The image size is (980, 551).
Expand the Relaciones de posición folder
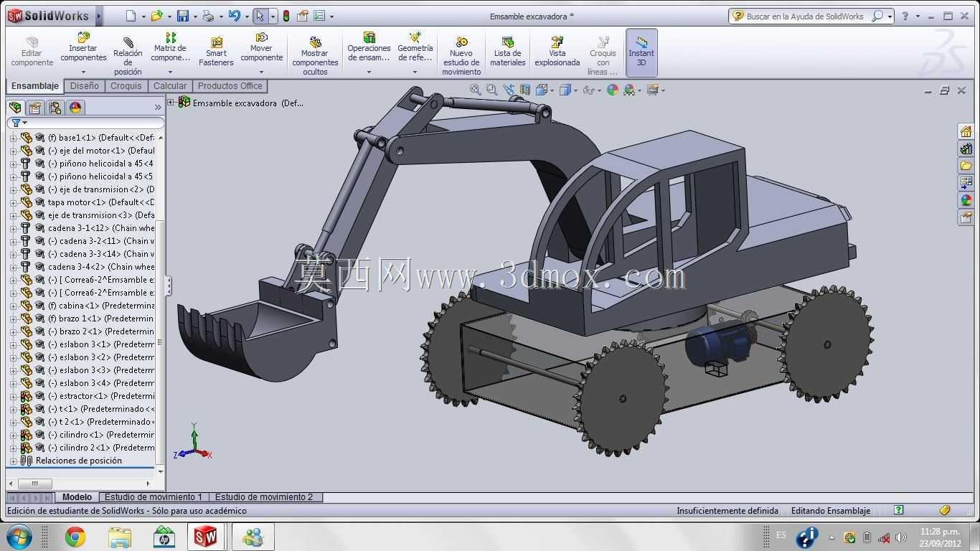pos(13,461)
